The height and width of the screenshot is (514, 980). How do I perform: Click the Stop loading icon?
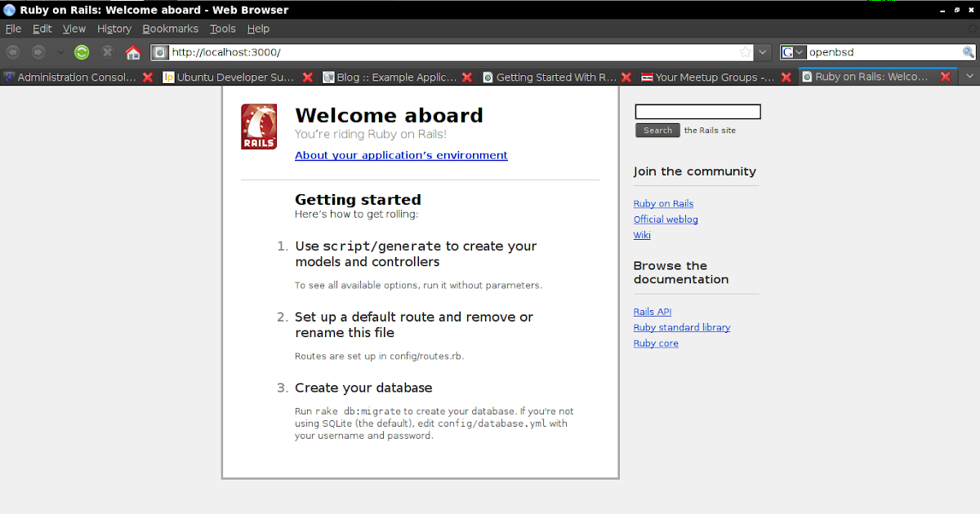pyautogui.click(x=107, y=52)
